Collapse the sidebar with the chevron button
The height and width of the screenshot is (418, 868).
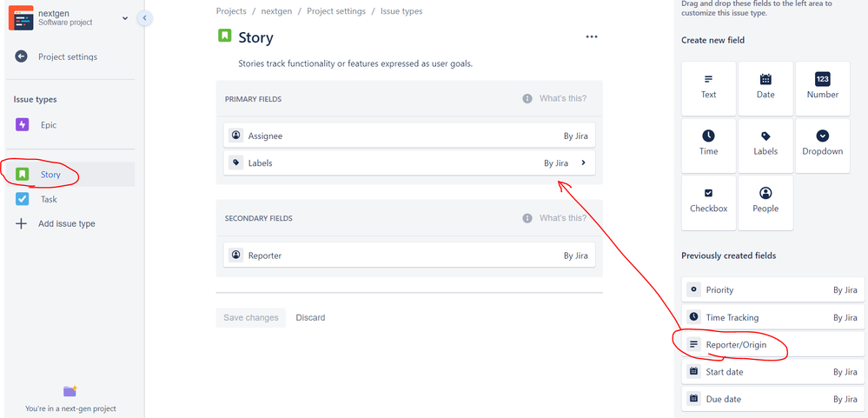144,18
